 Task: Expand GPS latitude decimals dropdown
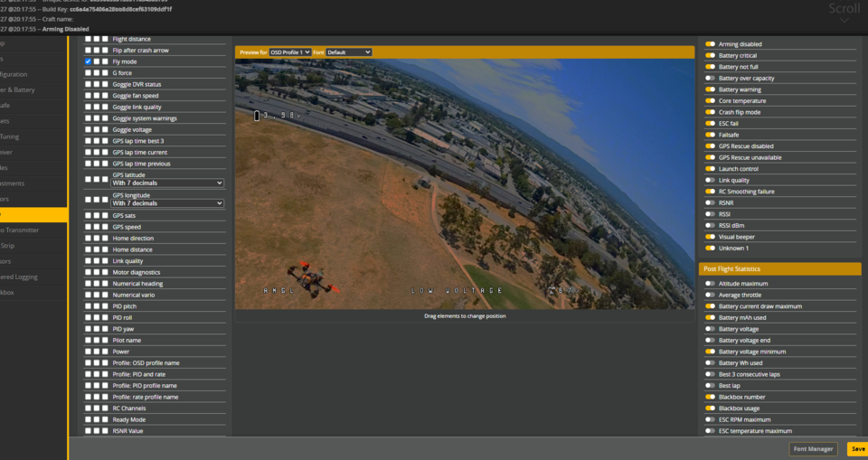click(x=167, y=183)
